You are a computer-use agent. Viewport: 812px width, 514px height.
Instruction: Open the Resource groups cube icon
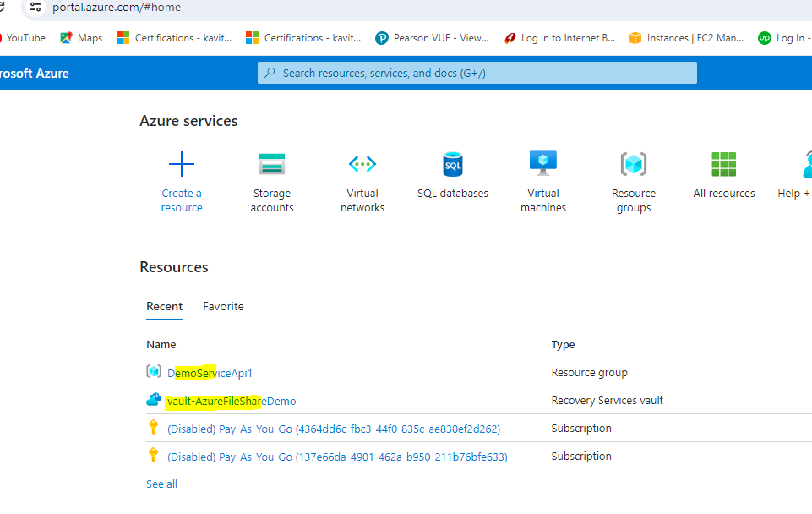[634, 164]
